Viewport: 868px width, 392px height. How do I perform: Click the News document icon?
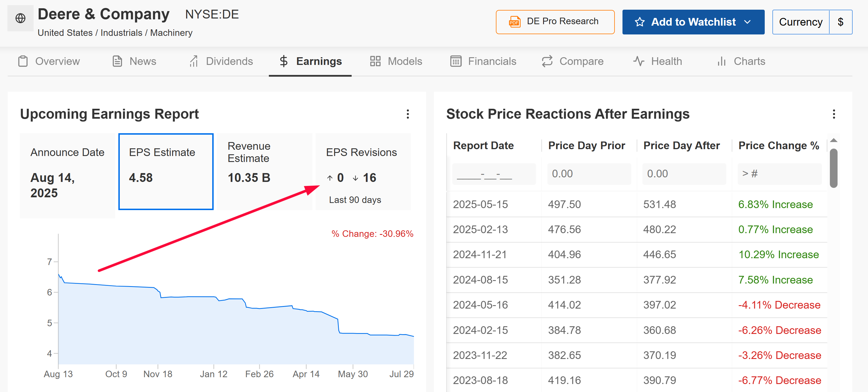(117, 61)
